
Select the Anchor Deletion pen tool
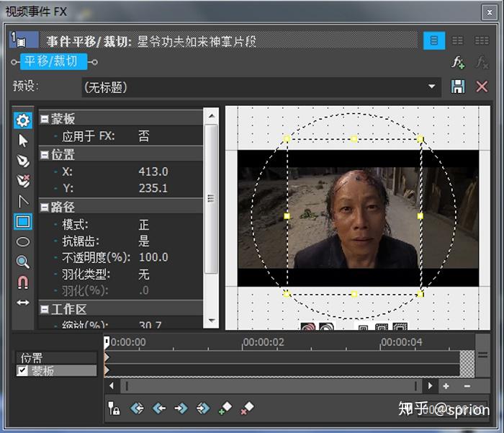pyautogui.click(x=23, y=181)
